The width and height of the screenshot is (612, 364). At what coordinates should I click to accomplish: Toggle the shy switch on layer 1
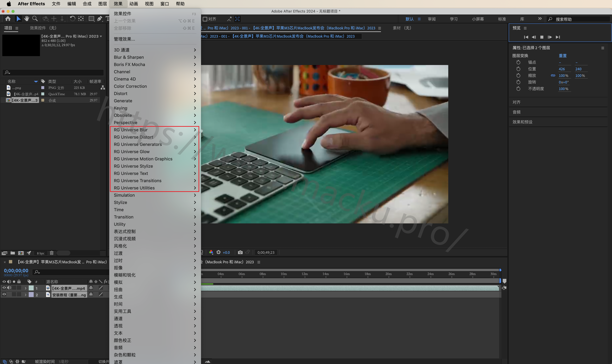91,288
